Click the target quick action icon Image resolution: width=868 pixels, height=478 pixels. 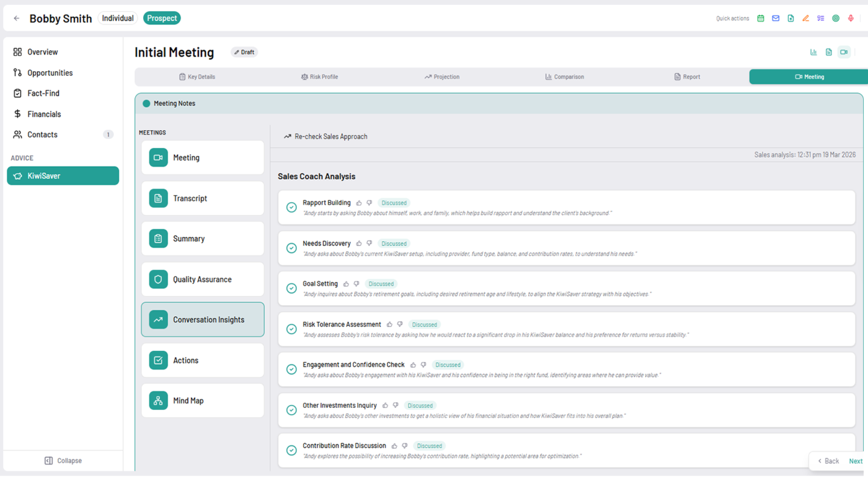pyautogui.click(x=836, y=18)
